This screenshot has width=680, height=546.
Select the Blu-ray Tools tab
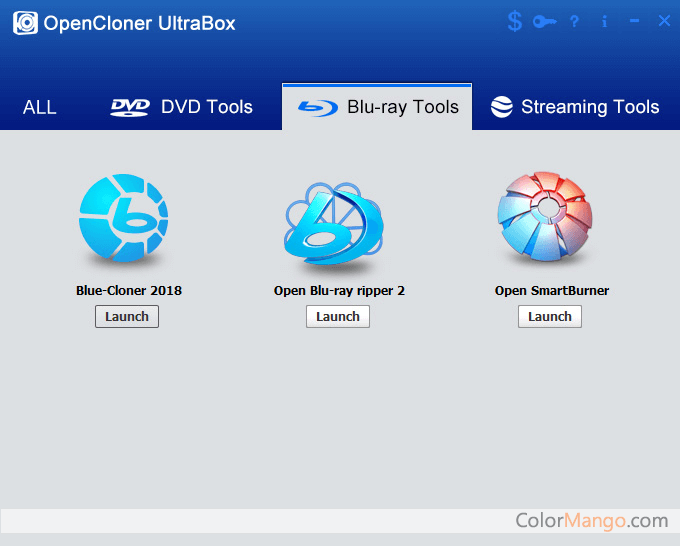tap(377, 107)
